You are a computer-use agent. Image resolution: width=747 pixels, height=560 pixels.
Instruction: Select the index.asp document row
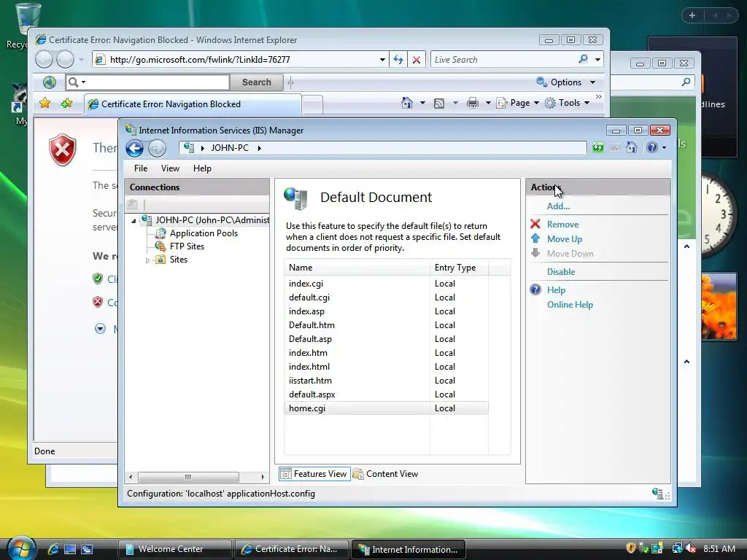point(387,311)
